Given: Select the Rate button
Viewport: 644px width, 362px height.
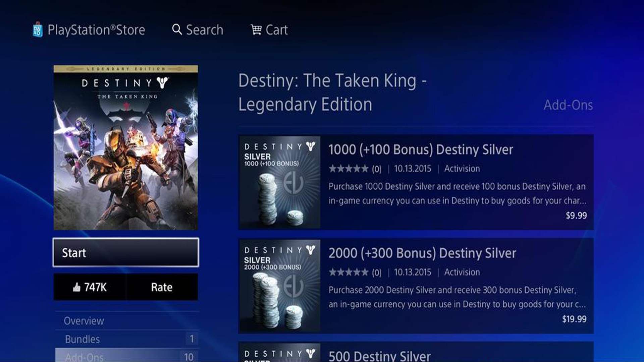Looking at the screenshot, I should tap(162, 287).
